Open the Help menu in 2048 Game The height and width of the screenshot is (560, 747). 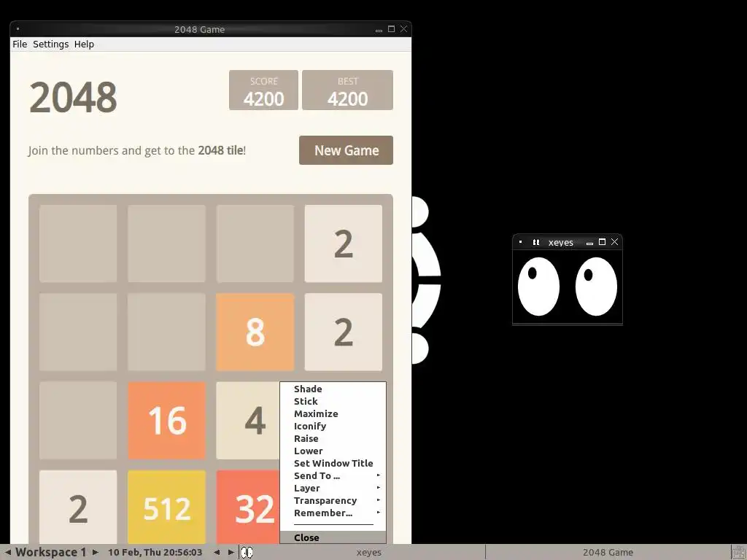click(84, 44)
